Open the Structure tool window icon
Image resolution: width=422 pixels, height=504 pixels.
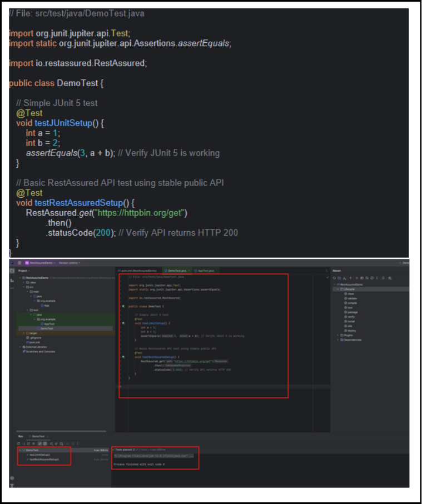pyautogui.click(x=12, y=281)
